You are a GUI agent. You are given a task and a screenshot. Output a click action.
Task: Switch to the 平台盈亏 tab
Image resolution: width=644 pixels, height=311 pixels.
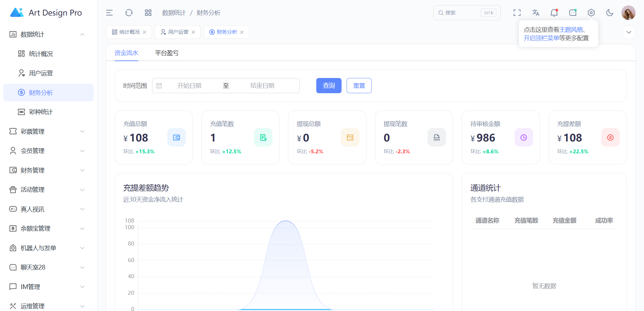point(167,53)
